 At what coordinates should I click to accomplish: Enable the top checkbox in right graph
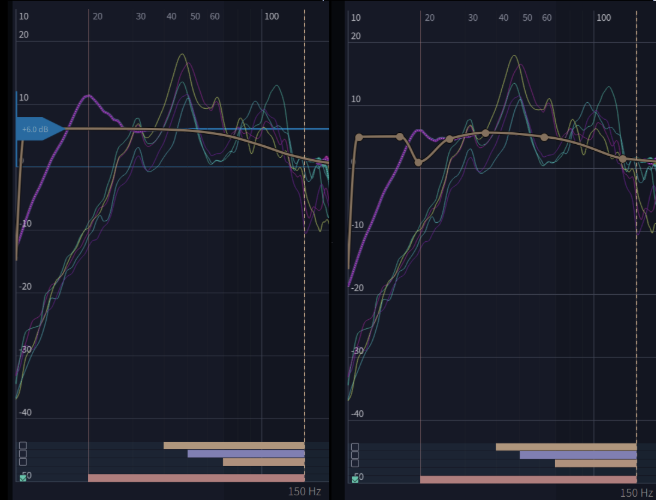pyautogui.click(x=355, y=445)
